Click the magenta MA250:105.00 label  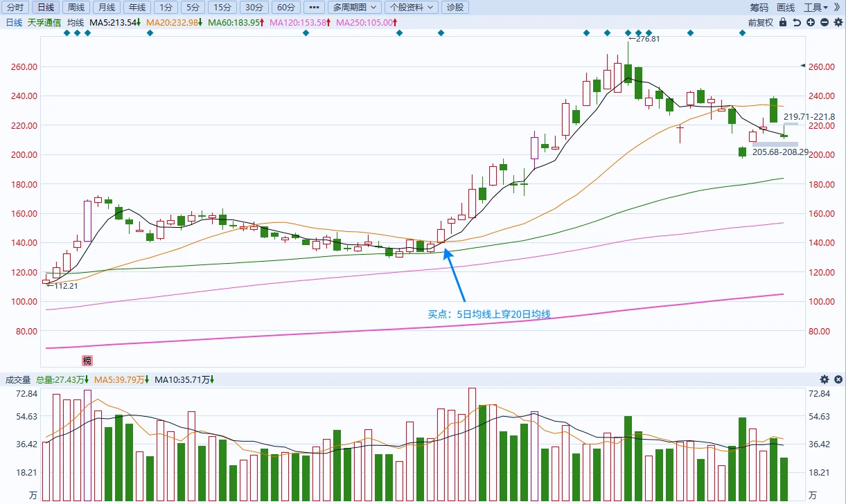(x=367, y=22)
